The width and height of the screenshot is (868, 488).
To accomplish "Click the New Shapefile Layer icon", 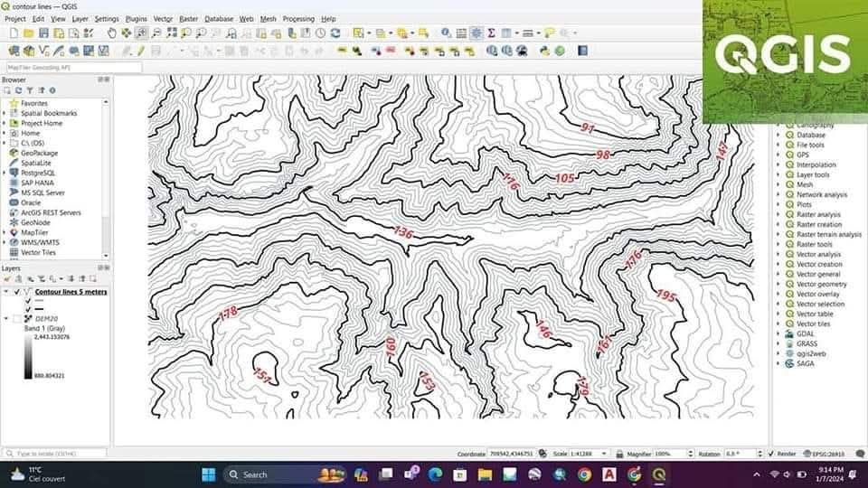I will click(x=43, y=51).
